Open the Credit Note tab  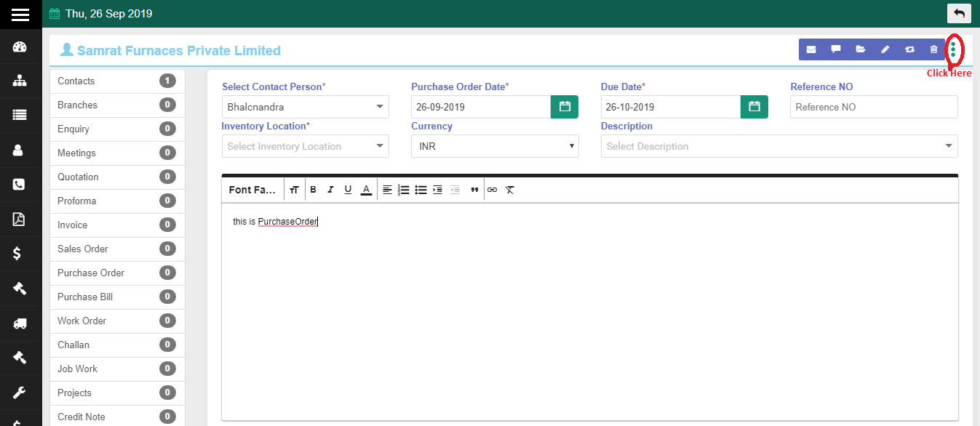[117, 417]
